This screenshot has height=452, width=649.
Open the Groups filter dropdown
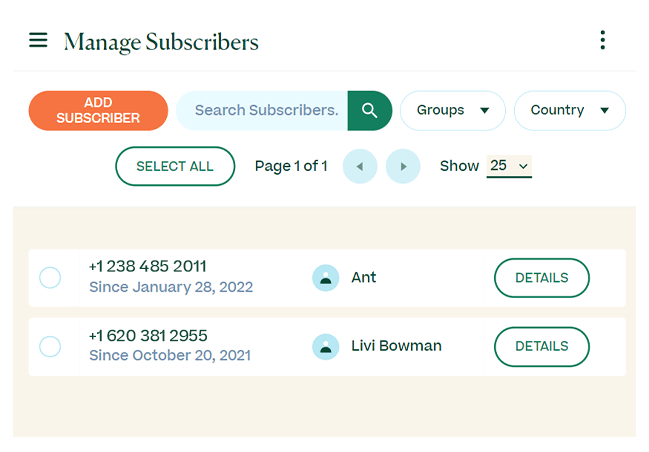click(x=453, y=111)
